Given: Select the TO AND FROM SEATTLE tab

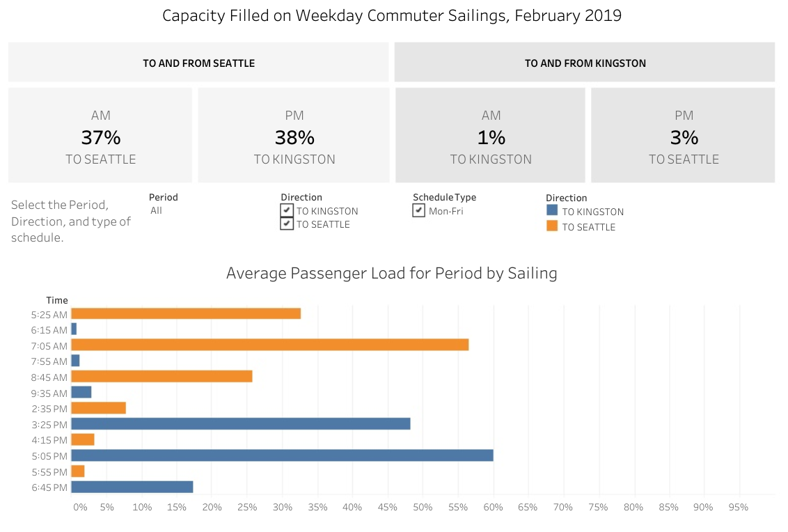Looking at the screenshot, I should (x=198, y=62).
